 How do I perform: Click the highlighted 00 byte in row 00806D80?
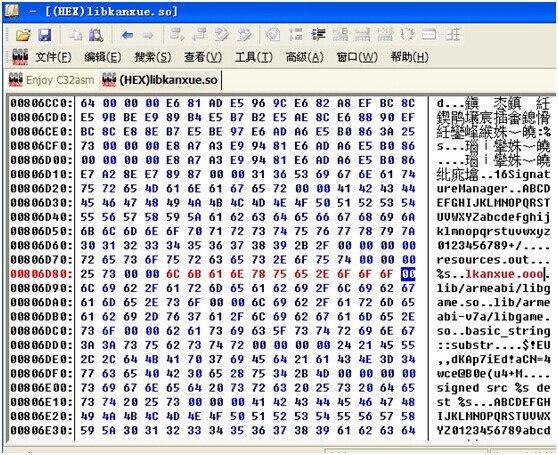[408, 274]
